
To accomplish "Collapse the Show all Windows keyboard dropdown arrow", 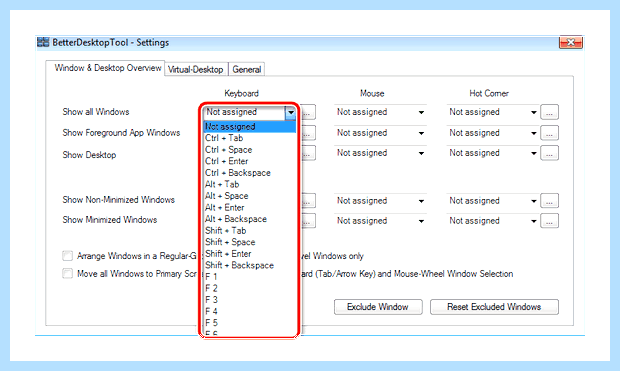I will (x=291, y=112).
